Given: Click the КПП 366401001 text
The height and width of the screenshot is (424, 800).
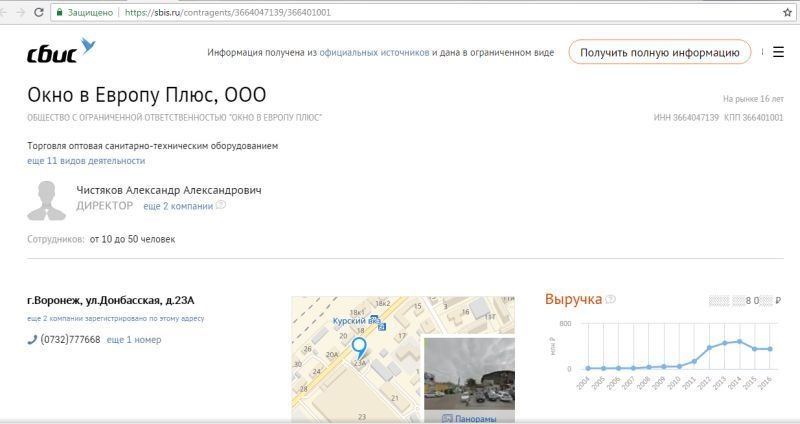Looking at the screenshot, I should [754, 117].
